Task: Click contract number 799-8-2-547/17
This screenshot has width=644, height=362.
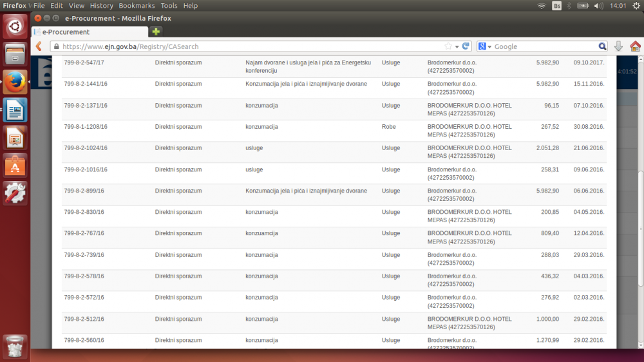Action: point(84,62)
